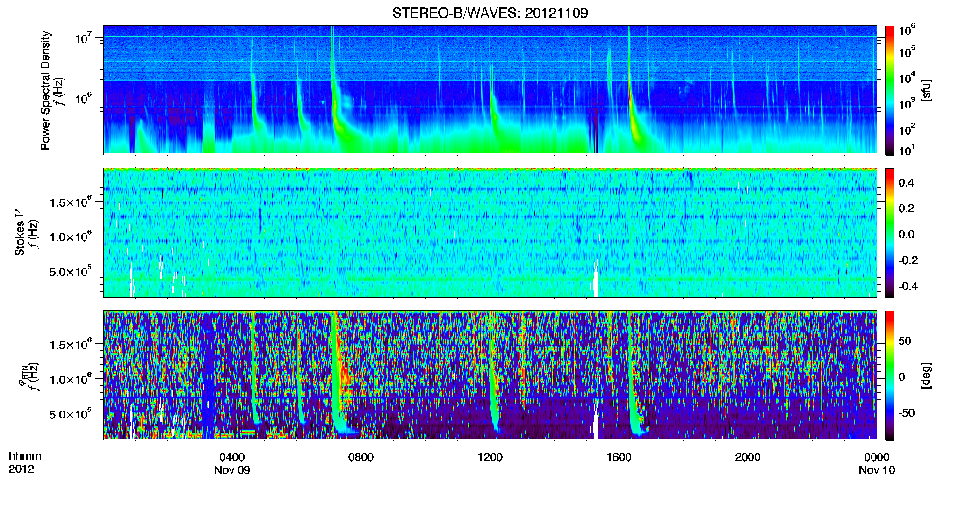
Task: Click the 10^5 value on the sfu color bar
Action: 907,51
